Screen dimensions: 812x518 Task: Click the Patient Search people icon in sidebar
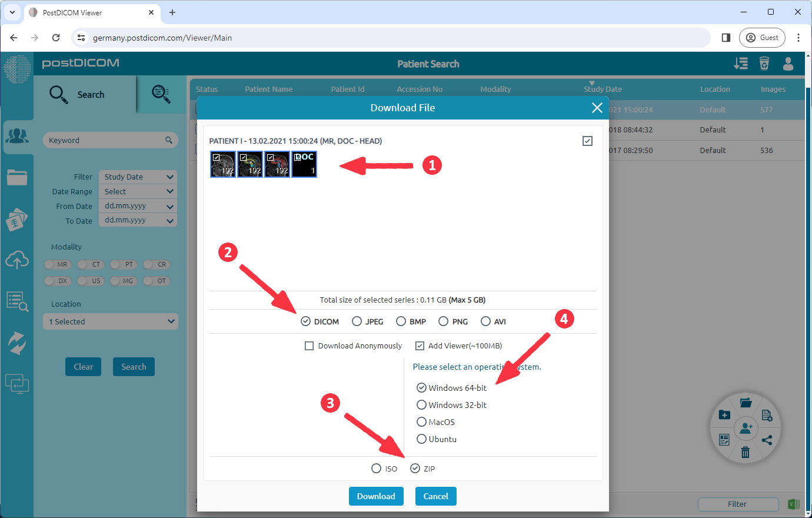click(x=17, y=137)
